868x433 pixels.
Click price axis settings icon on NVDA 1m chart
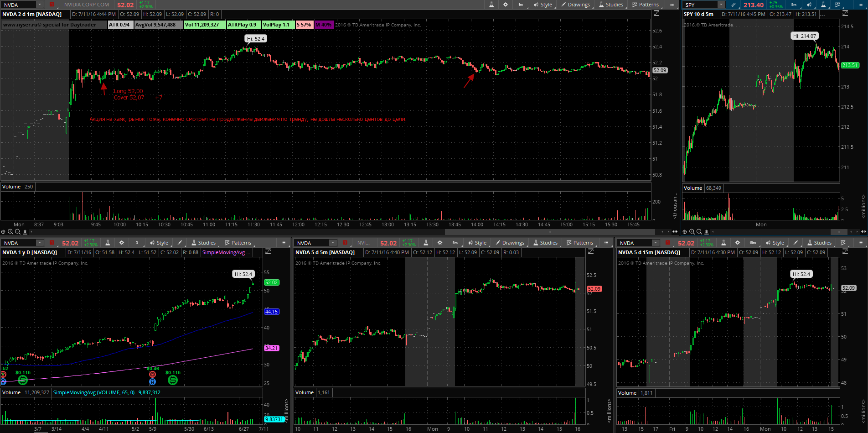(656, 14)
